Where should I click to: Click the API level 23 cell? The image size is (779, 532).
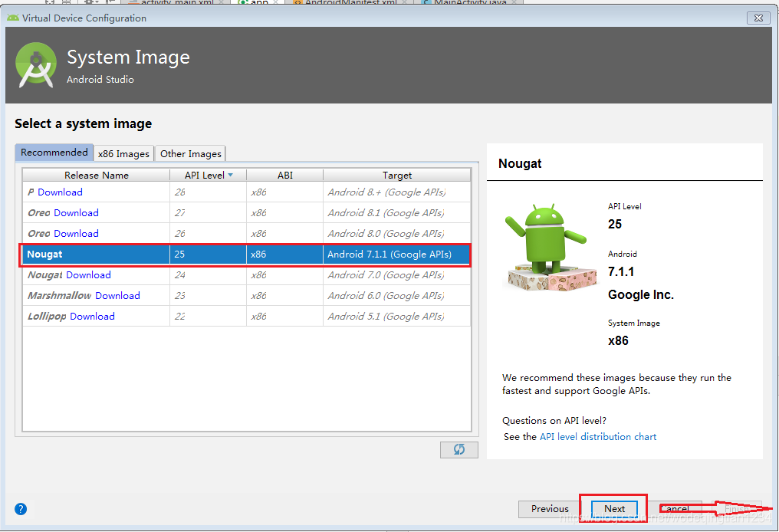(x=208, y=296)
